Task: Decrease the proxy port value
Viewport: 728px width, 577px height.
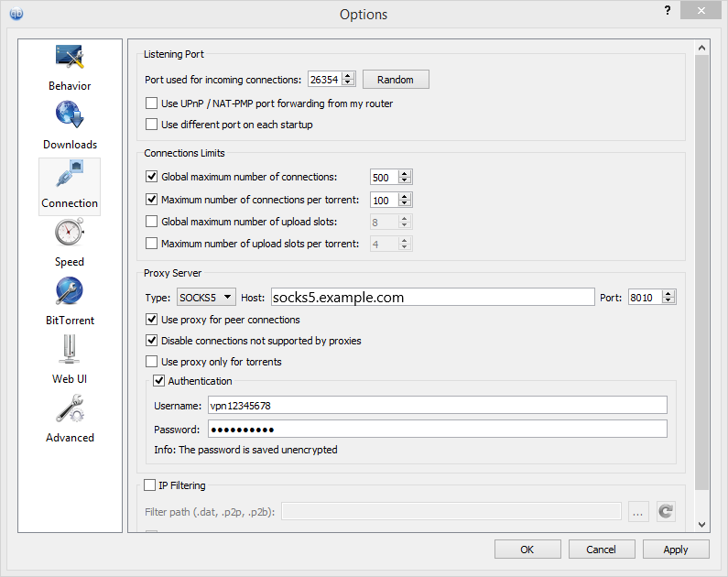Action: click(x=668, y=300)
